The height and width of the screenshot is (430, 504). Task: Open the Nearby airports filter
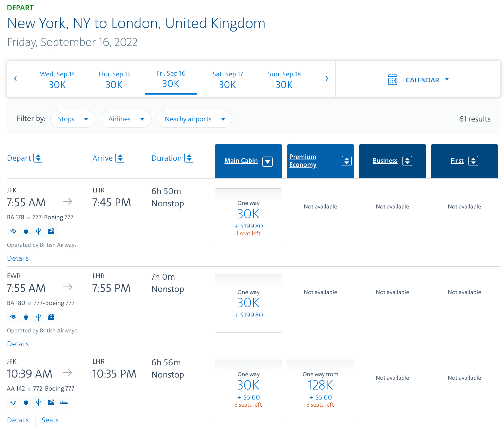coord(194,119)
